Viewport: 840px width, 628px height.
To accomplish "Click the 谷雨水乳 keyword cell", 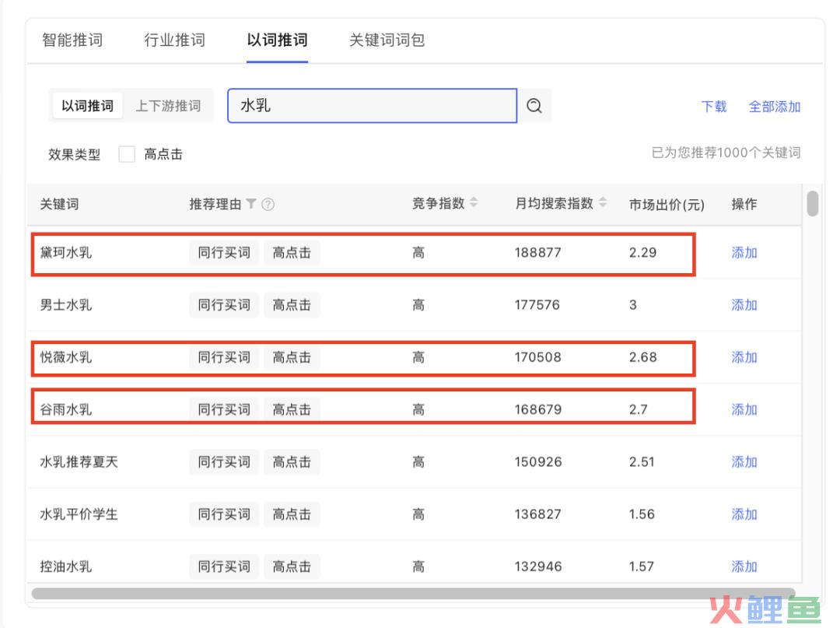I will (x=66, y=409).
